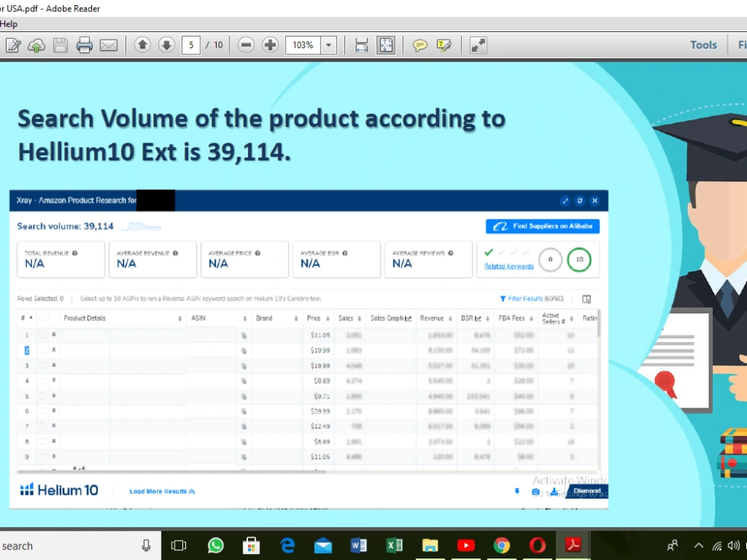Click the info icon on Average Price
The image size is (747, 560).
(x=258, y=253)
